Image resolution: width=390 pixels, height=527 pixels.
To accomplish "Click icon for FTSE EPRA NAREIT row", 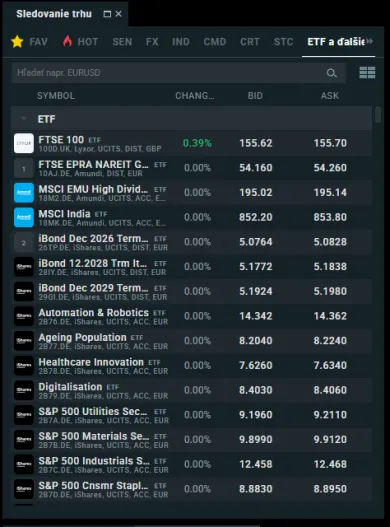I will click(24, 168).
